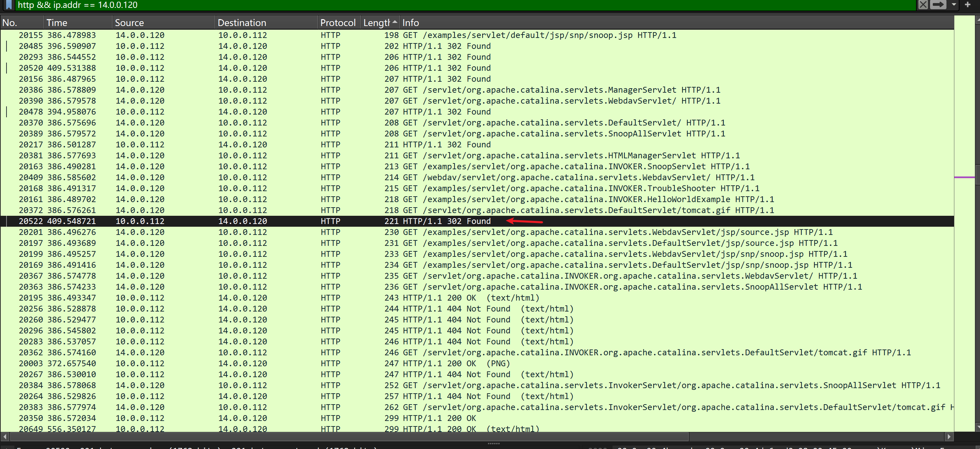Screen dimensions: 980x449
Task: Click the Protocol column header
Action: click(x=338, y=23)
